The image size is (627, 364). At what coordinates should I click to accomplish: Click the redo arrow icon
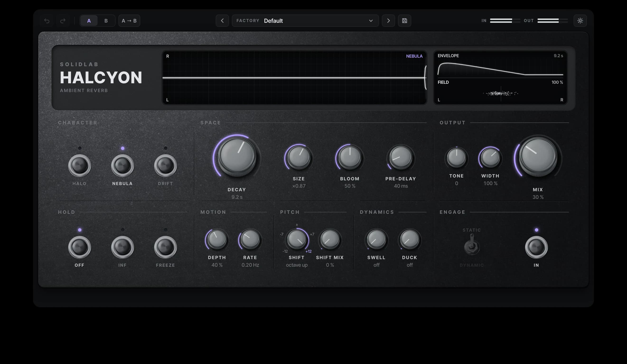(63, 21)
